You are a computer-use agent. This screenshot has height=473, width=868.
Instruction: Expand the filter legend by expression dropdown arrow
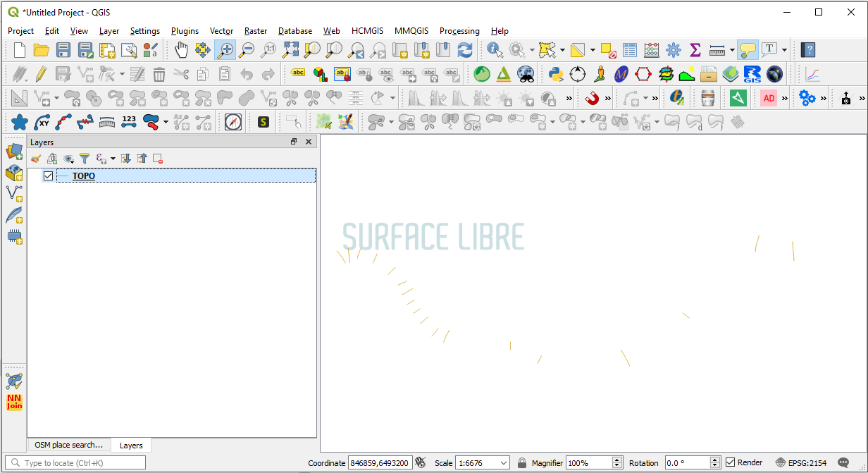(113, 159)
